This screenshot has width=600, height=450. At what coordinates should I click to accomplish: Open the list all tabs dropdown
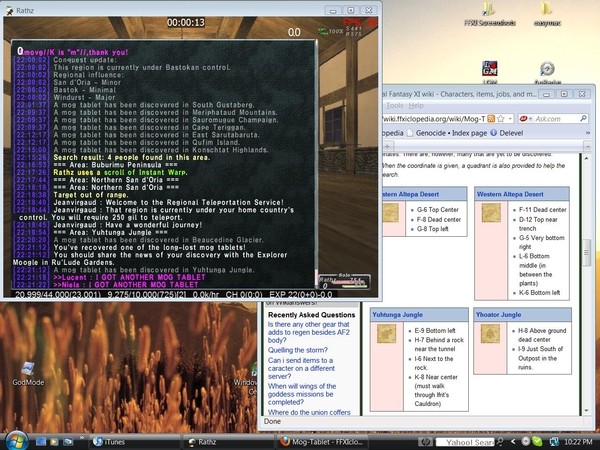click(x=588, y=146)
